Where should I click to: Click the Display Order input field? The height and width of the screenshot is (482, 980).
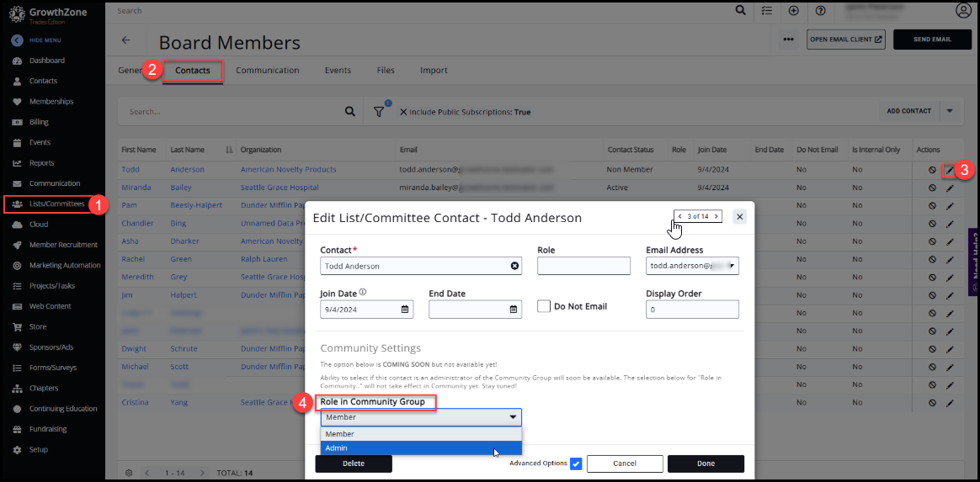coord(692,310)
